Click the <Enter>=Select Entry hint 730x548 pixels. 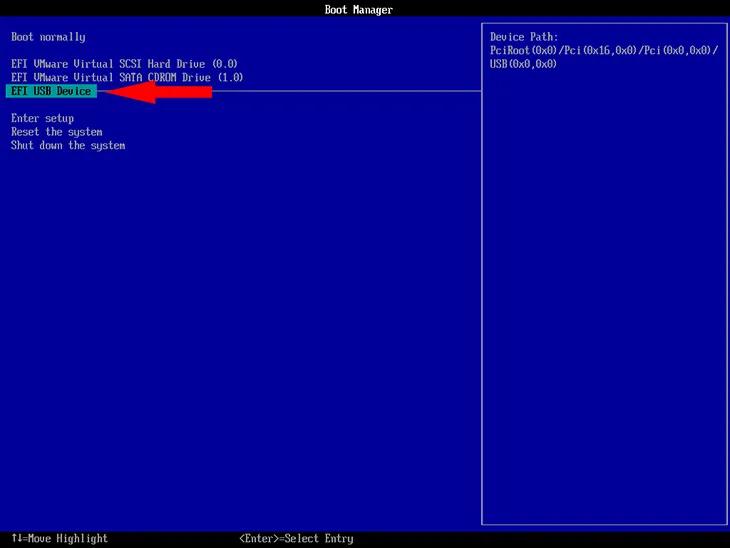(296, 539)
